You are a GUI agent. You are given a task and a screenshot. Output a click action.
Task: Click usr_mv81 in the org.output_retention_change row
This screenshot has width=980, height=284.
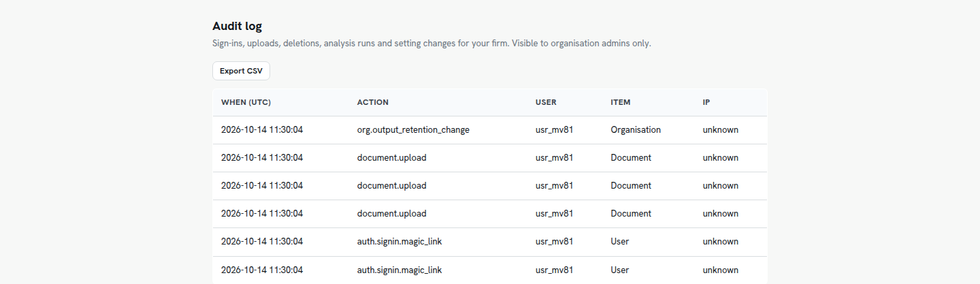[x=555, y=129]
